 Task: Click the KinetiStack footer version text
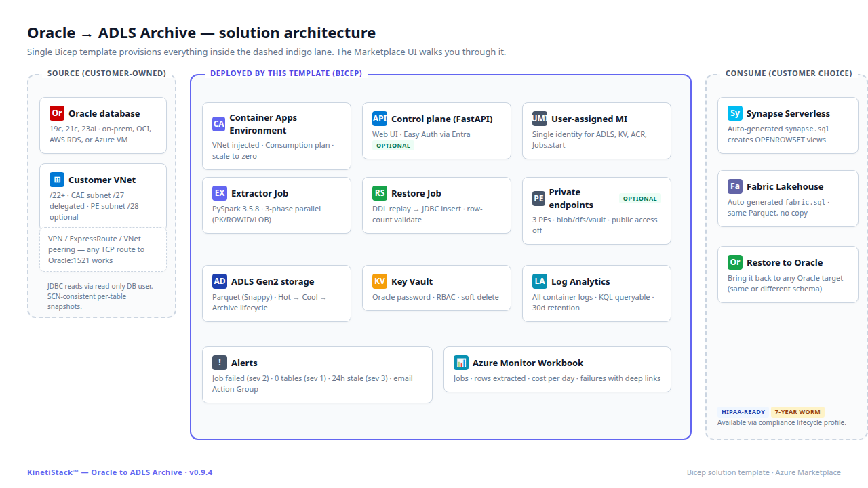119,472
